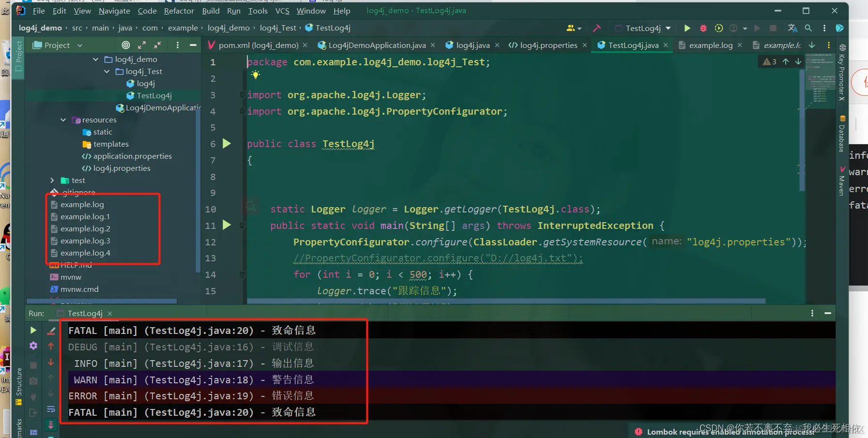Open the VCS menu
Image resolution: width=868 pixels, height=438 pixels.
pos(282,11)
